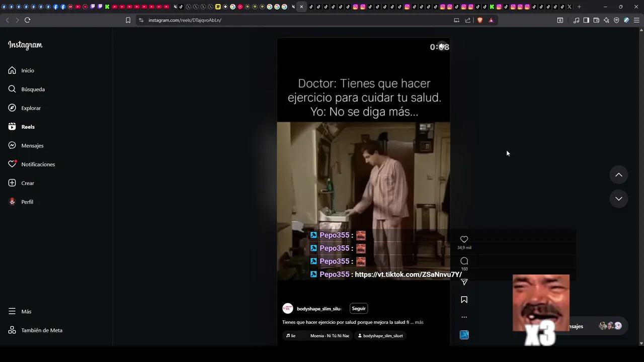Open Leo AI sparkle icon
This screenshot has height=362, width=644.
606,20
